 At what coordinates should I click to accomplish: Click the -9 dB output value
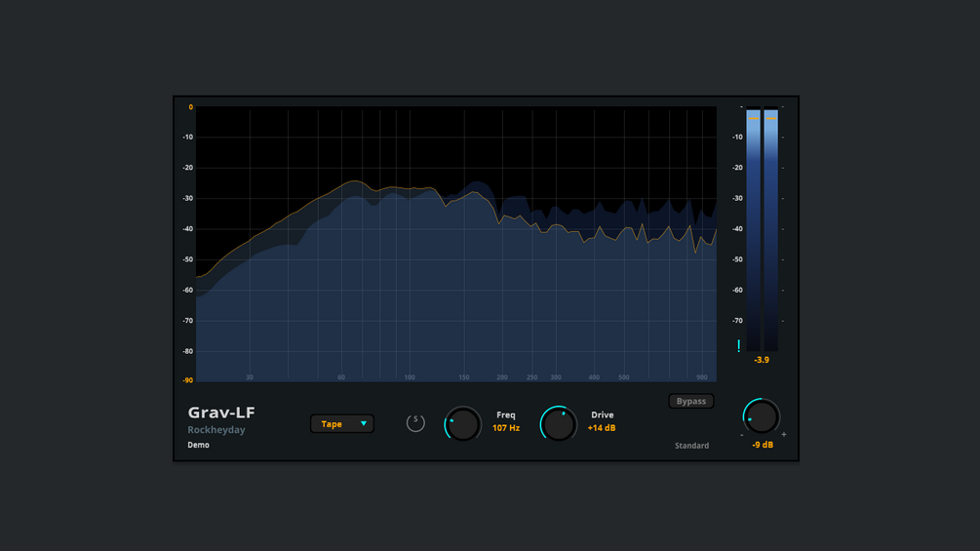pos(763,445)
